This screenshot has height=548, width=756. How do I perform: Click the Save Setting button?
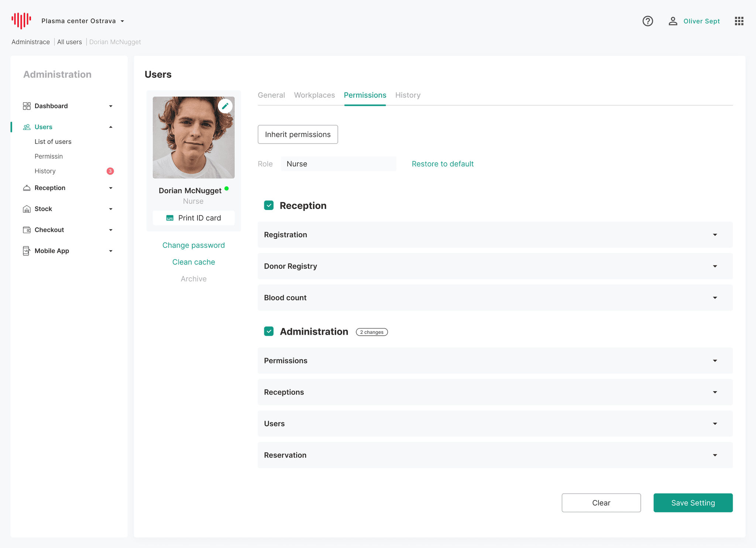point(693,503)
